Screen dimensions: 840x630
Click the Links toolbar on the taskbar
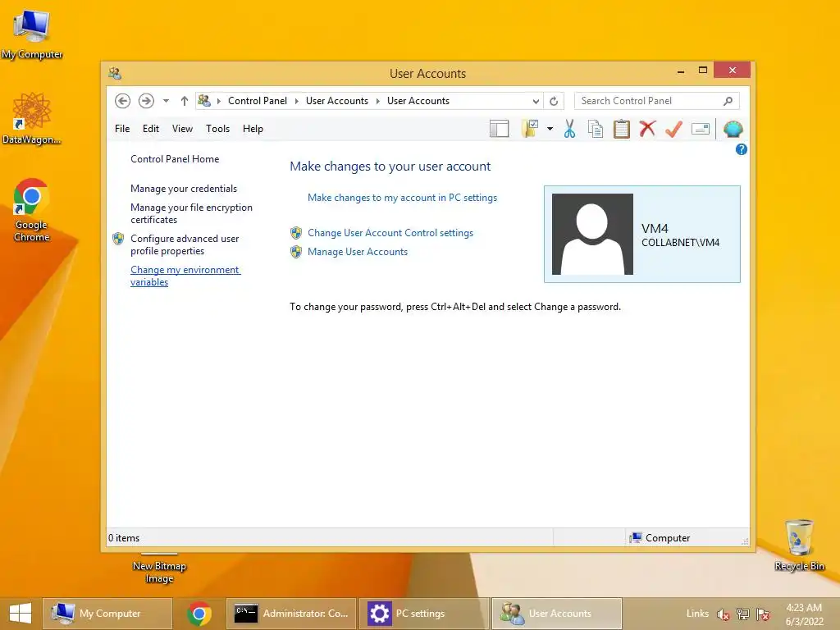(x=697, y=614)
